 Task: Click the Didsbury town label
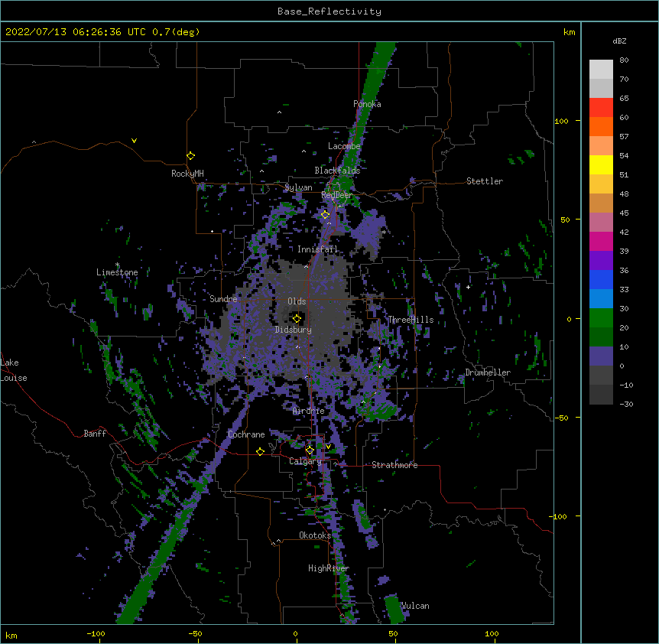(x=294, y=330)
